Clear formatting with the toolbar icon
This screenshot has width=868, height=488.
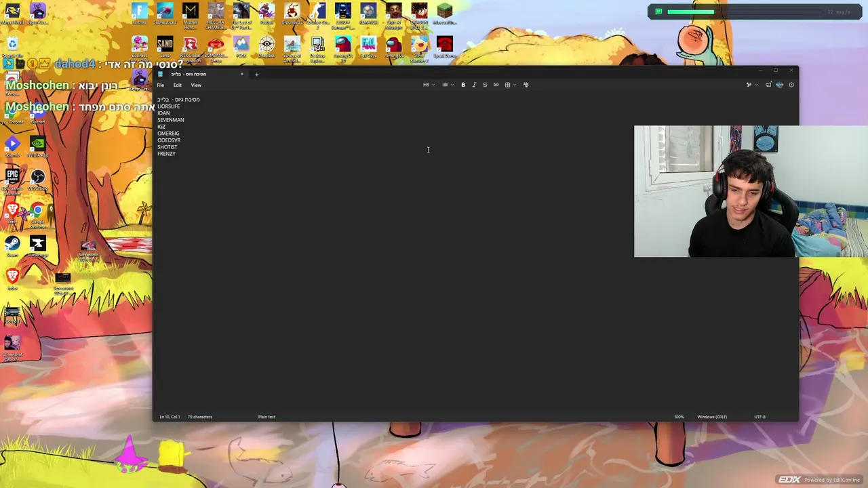(x=526, y=85)
